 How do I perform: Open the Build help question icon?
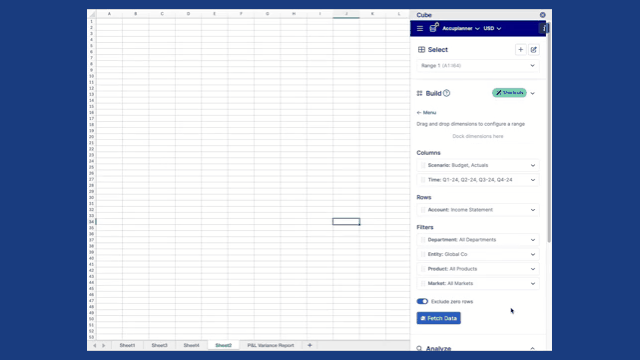tap(447, 93)
